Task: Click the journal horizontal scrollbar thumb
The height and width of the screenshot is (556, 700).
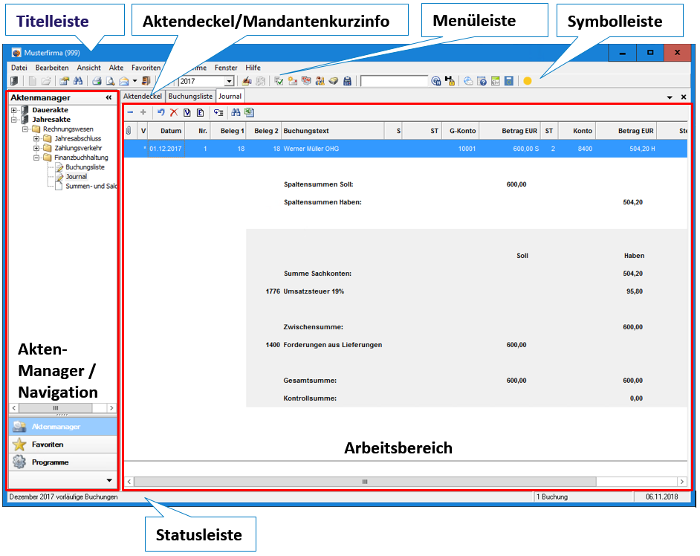Action: 365,481
